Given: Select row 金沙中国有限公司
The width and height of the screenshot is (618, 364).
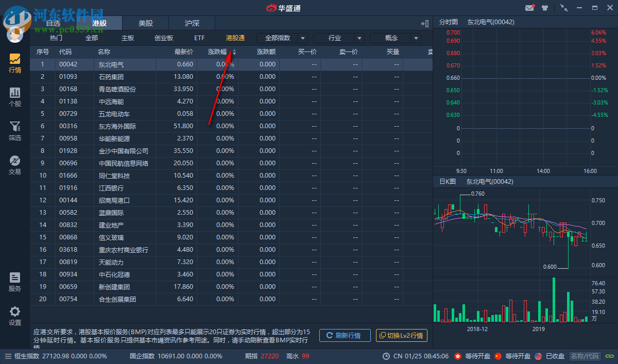Looking at the screenshot, I should (231, 151).
